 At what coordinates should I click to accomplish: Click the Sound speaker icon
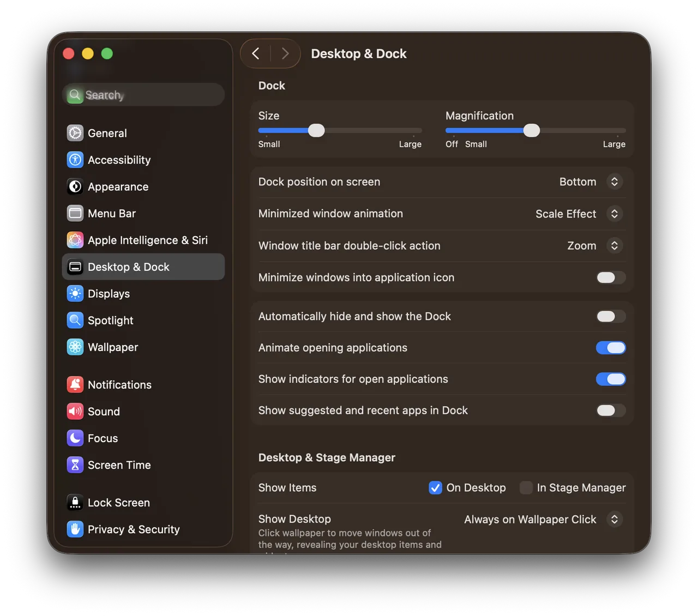tap(75, 411)
